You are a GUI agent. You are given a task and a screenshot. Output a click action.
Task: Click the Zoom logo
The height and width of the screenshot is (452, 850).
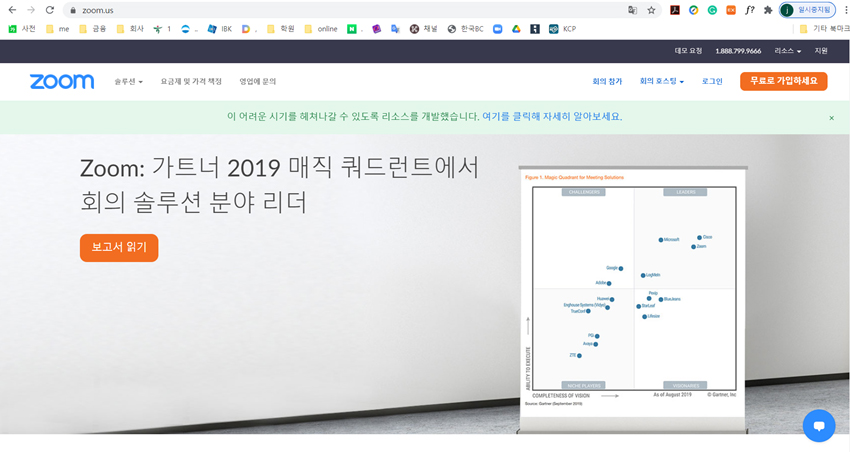[x=62, y=81]
